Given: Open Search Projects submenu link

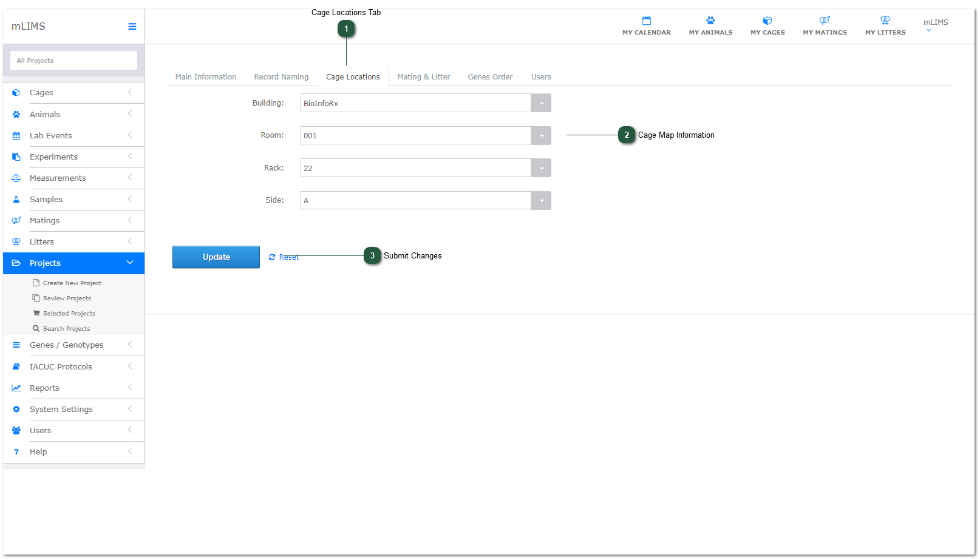Looking at the screenshot, I should tap(66, 328).
